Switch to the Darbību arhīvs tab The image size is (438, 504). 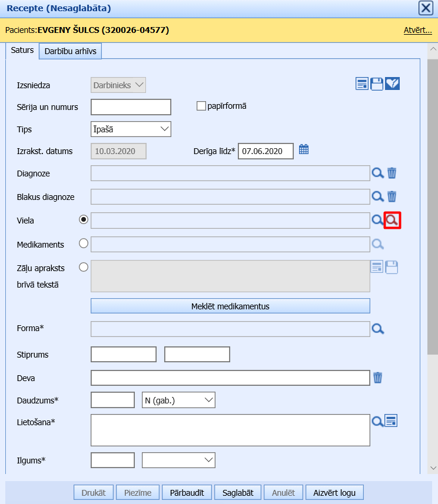point(71,51)
